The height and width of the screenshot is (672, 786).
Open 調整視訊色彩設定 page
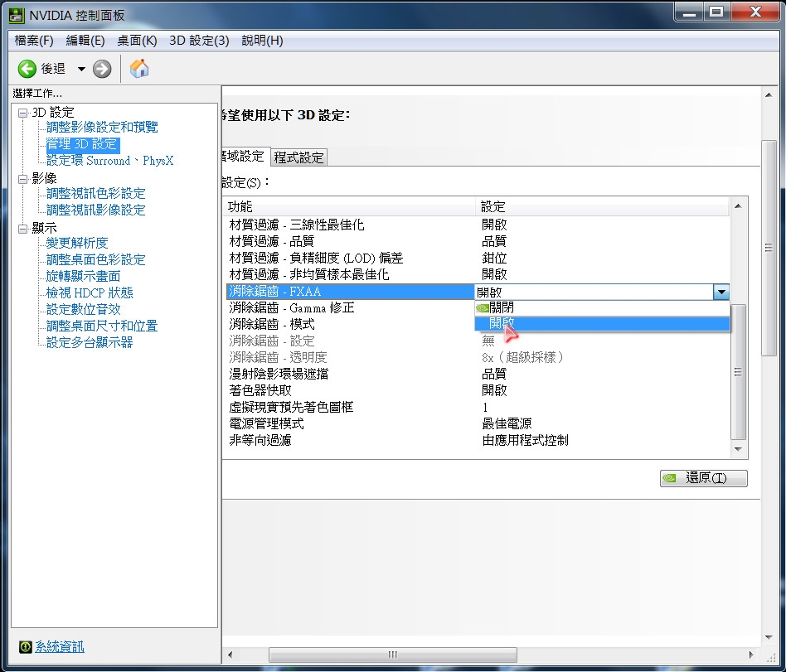(95, 193)
